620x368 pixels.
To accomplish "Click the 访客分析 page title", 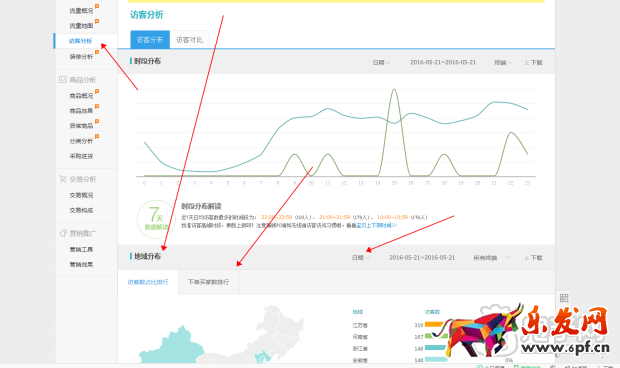I will 147,15.
